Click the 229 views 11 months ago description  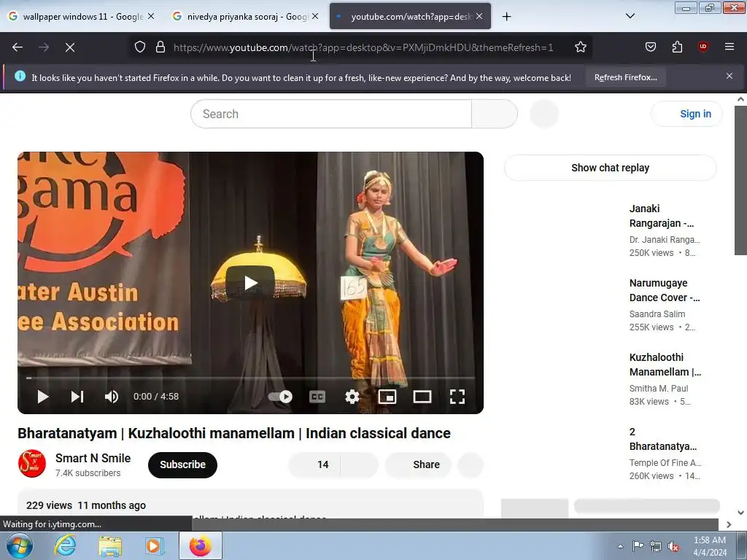pyautogui.click(x=86, y=505)
